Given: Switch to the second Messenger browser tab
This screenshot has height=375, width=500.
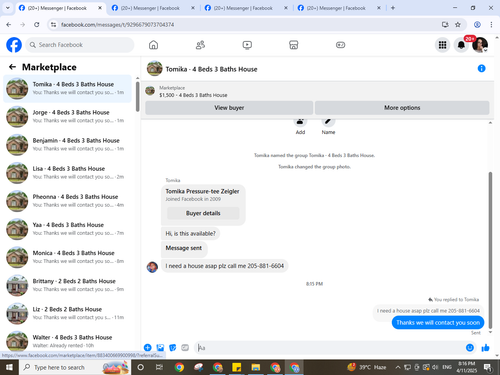Looking at the screenshot, I should coord(153,8).
